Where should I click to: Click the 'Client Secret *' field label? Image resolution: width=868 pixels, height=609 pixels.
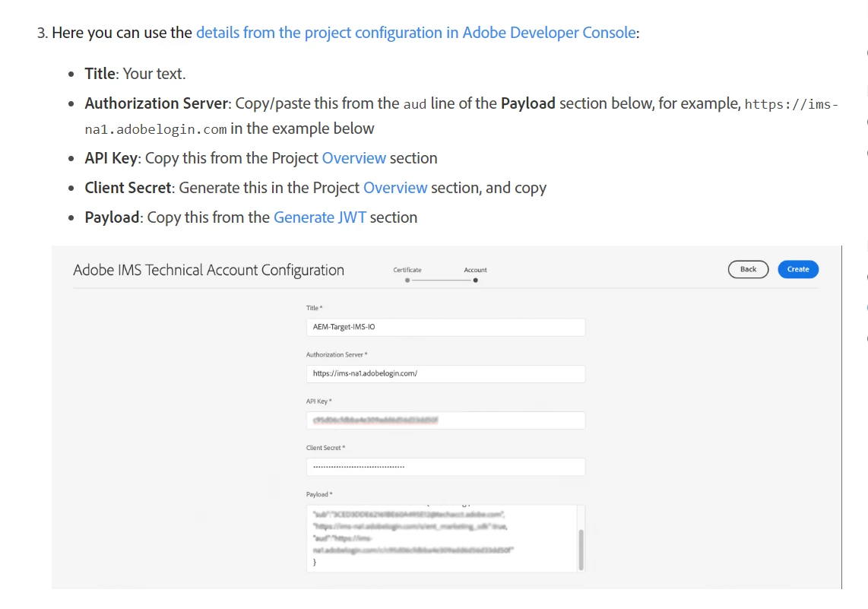click(325, 447)
